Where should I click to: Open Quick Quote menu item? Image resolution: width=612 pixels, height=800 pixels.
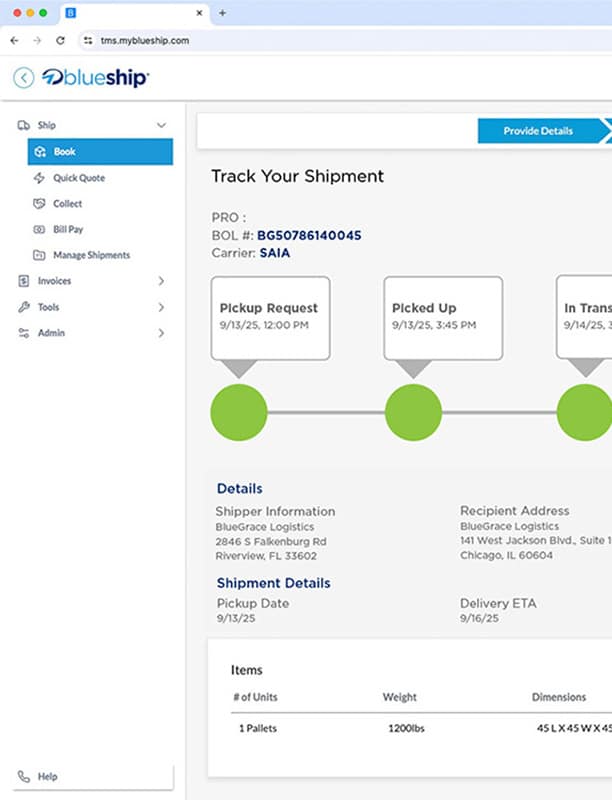click(79, 178)
